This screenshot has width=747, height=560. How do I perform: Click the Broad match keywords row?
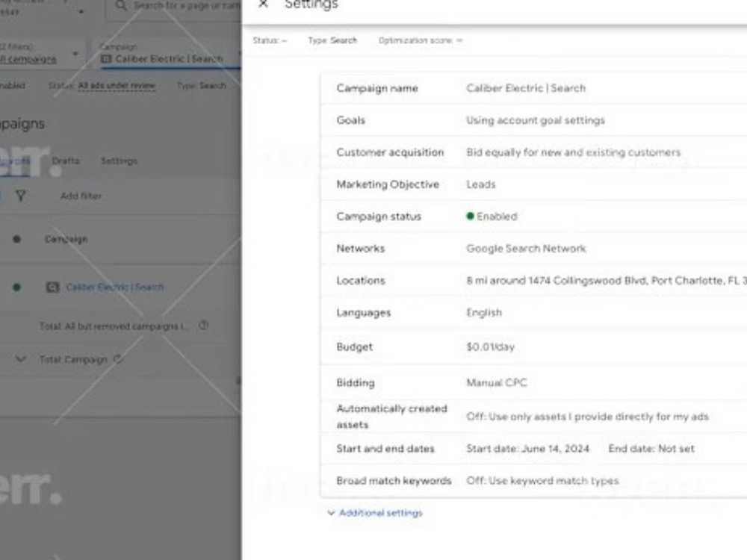click(533, 480)
